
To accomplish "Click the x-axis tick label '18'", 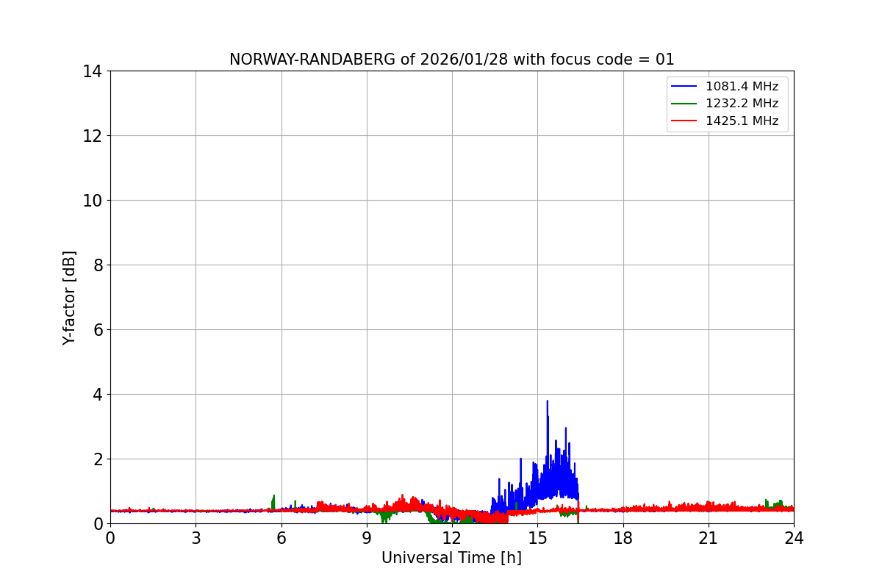I will pos(623,538).
